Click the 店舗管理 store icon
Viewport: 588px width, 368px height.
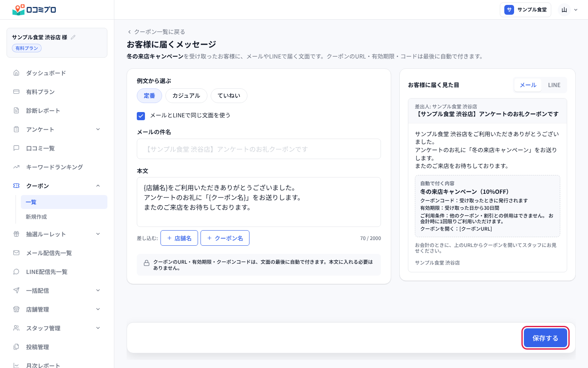16,309
